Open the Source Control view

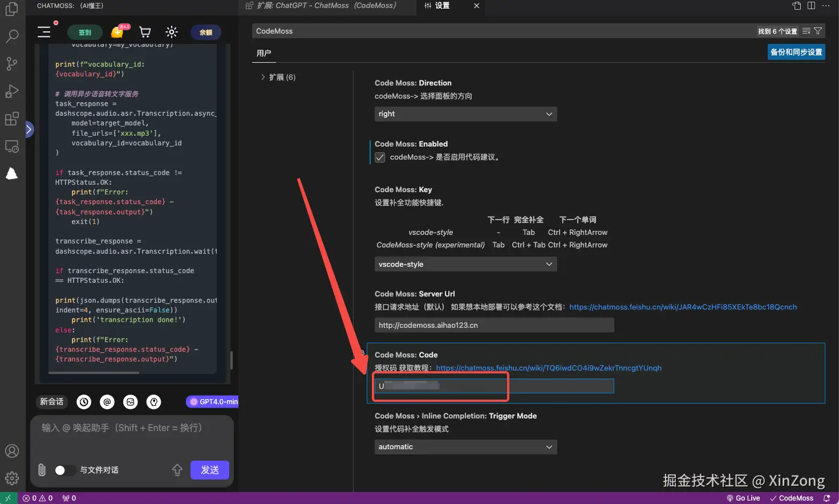[x=11, y=63]
